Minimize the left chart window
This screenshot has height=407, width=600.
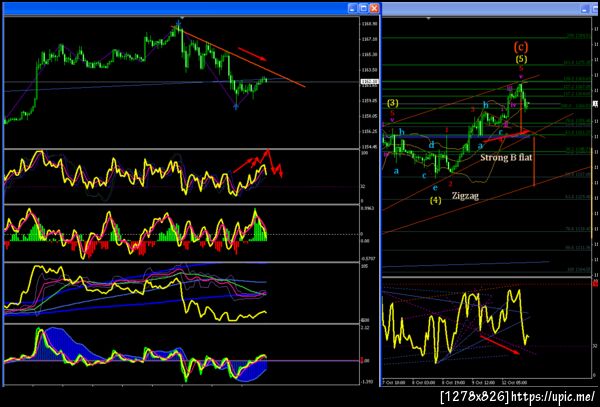(353, 8)
